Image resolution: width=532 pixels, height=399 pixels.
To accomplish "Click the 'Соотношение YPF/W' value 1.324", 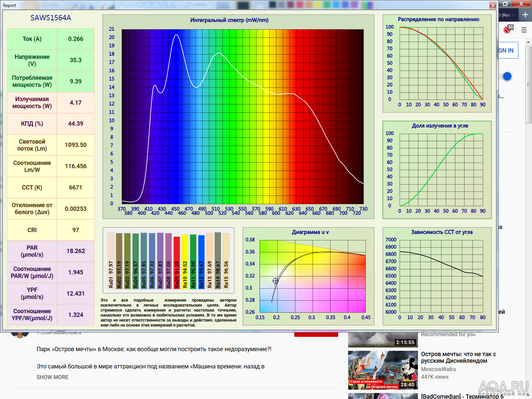I will click(75, 315).
